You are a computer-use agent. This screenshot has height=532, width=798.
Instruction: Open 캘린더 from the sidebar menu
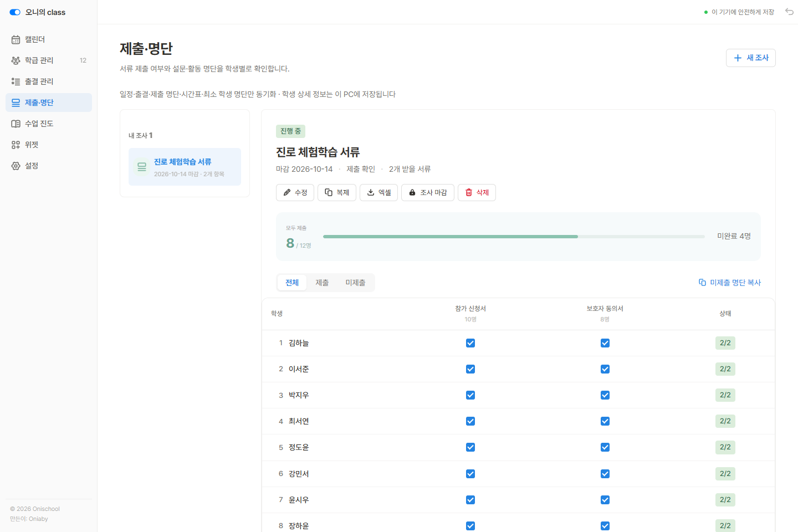49,39
